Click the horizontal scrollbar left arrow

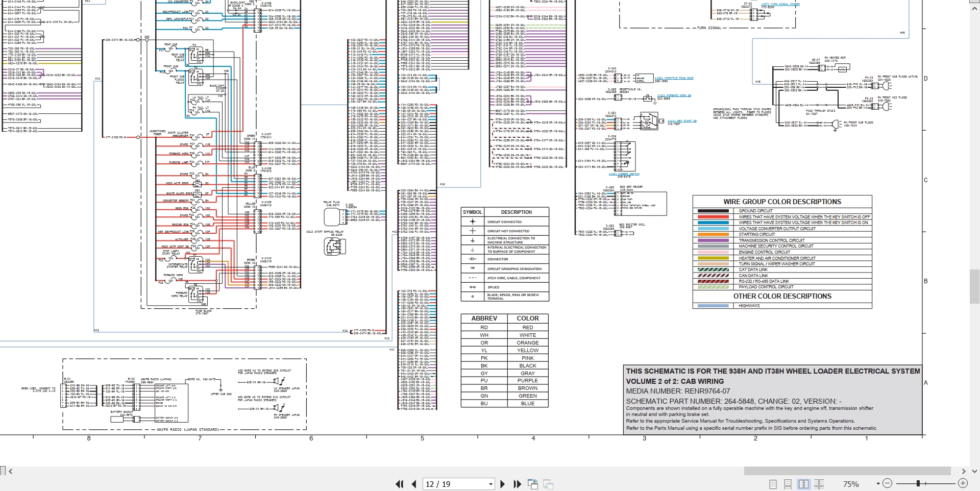click(11, 471)
